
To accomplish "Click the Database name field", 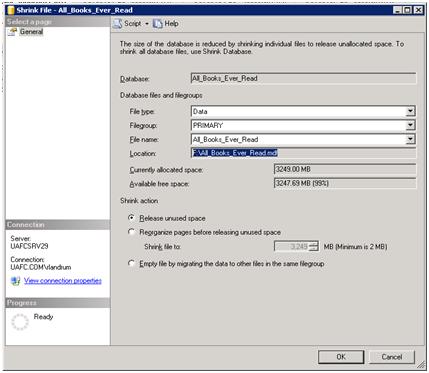I will coord(303,78).
